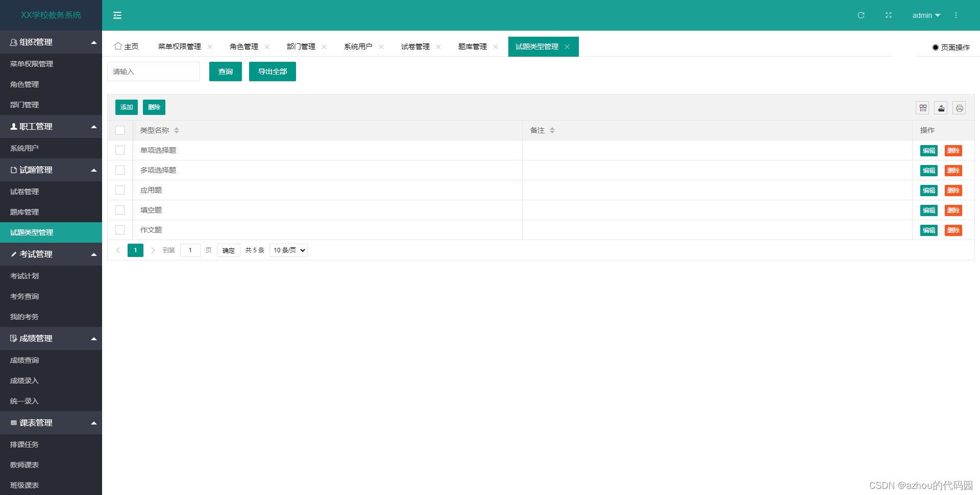The image size is (980, 495).
Task: Open the 10 条/页 page size dropdown
Action: click(288, 250)
